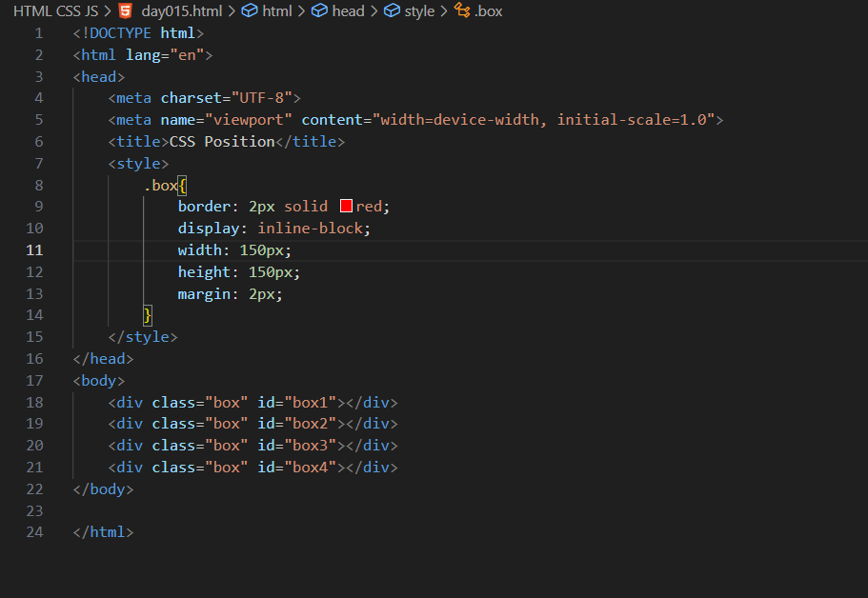Click line number 11 to select the line

click(x=34, y=249)
